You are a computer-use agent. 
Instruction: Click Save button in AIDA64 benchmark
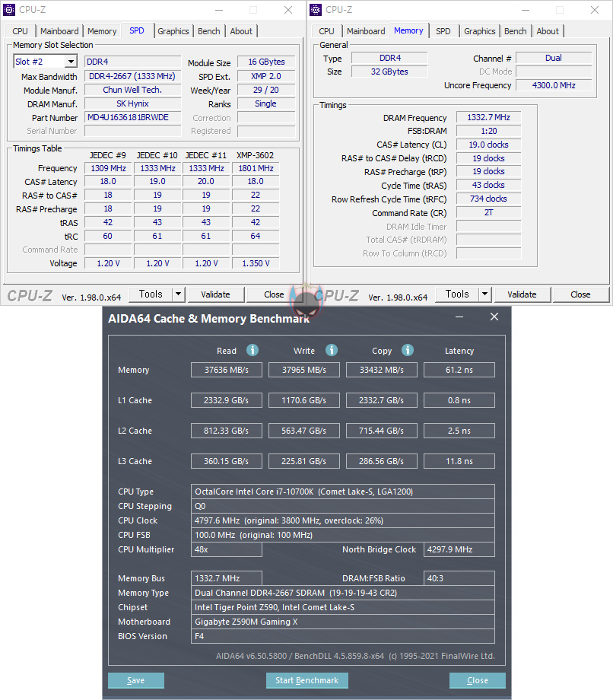(136, 680)
